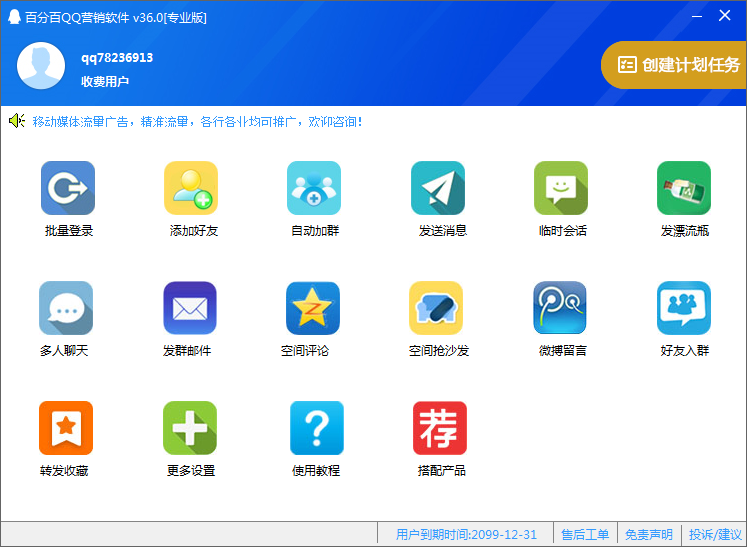Open the 发群邮件 envelope icon
Viewport: 747px width, 547px height.
click(x=190, y=308)
